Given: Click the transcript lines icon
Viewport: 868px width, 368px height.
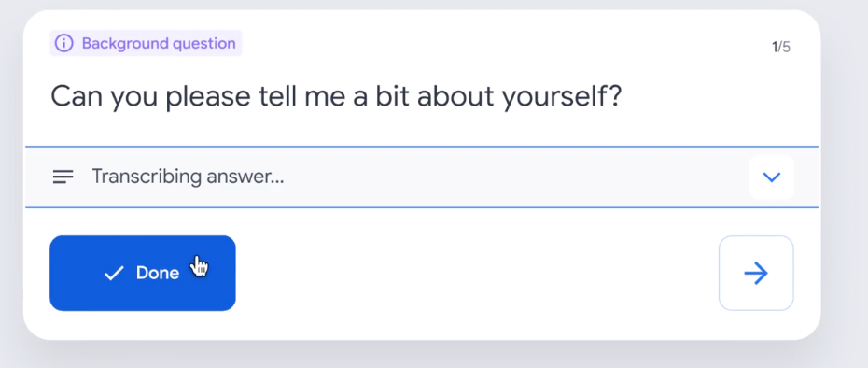Looking at the screenshot, I should 63,177.
